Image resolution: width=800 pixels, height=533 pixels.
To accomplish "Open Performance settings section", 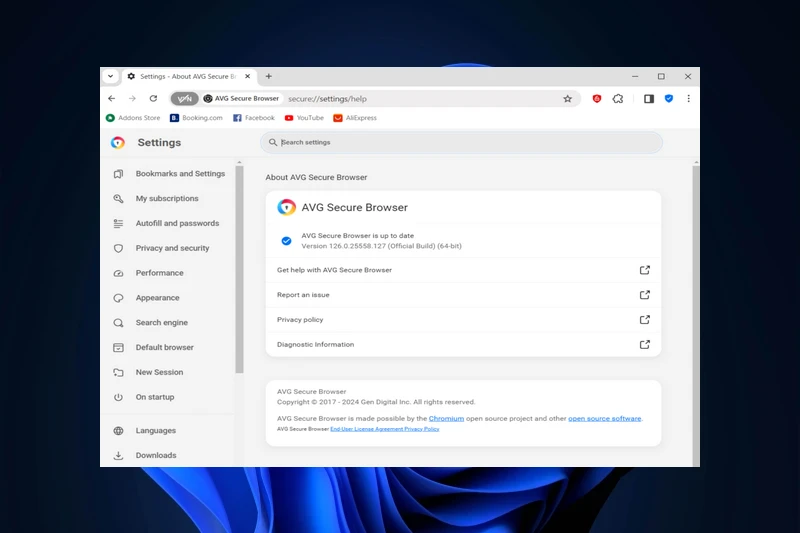I will [159, 273].
